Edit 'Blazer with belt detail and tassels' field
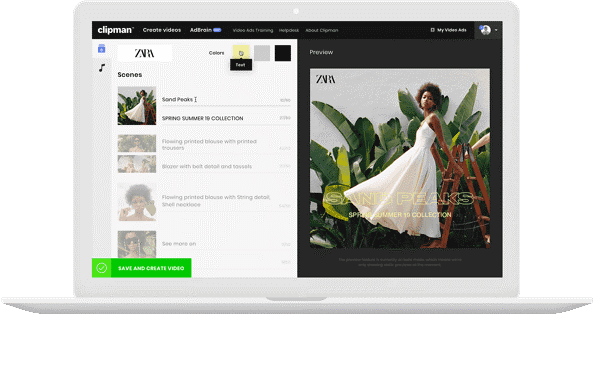599x372 pixels. pos(226,167)
